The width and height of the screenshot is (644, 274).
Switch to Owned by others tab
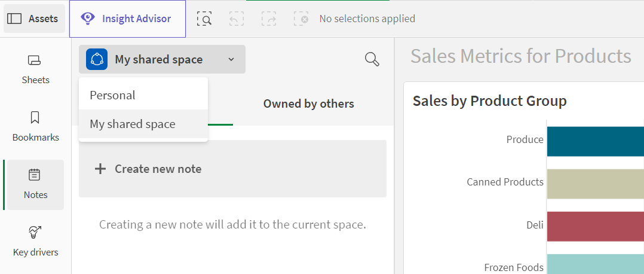308,103
